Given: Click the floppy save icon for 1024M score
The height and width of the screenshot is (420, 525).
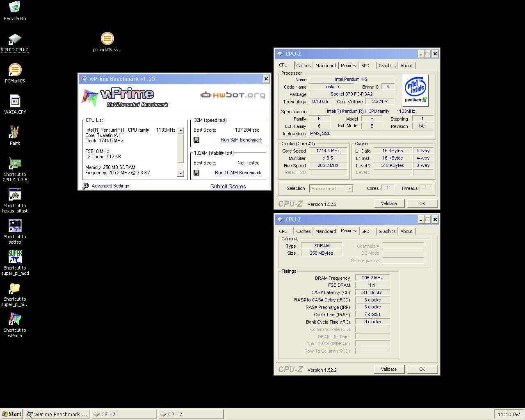Looking at the screenshot, I should (196, 173).
